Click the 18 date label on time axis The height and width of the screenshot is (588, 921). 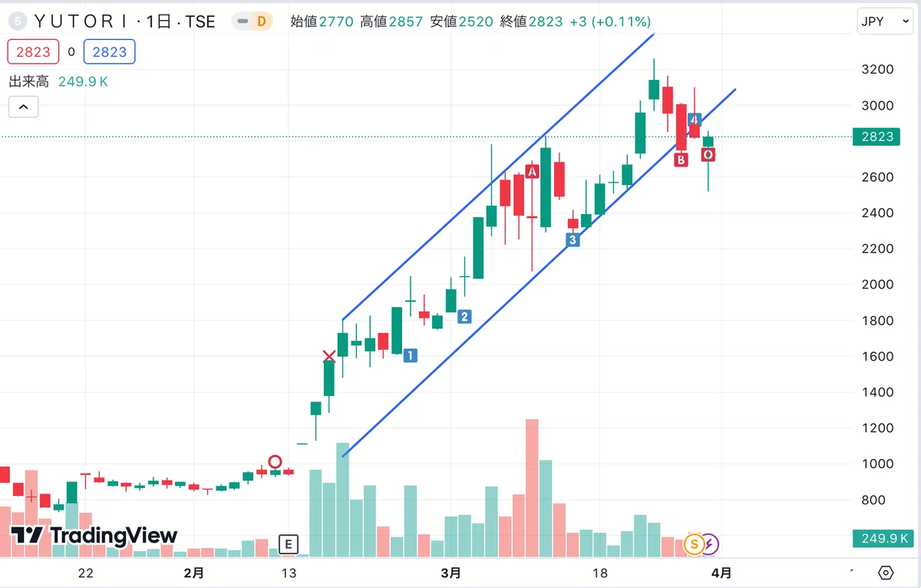tap(599, 573)
